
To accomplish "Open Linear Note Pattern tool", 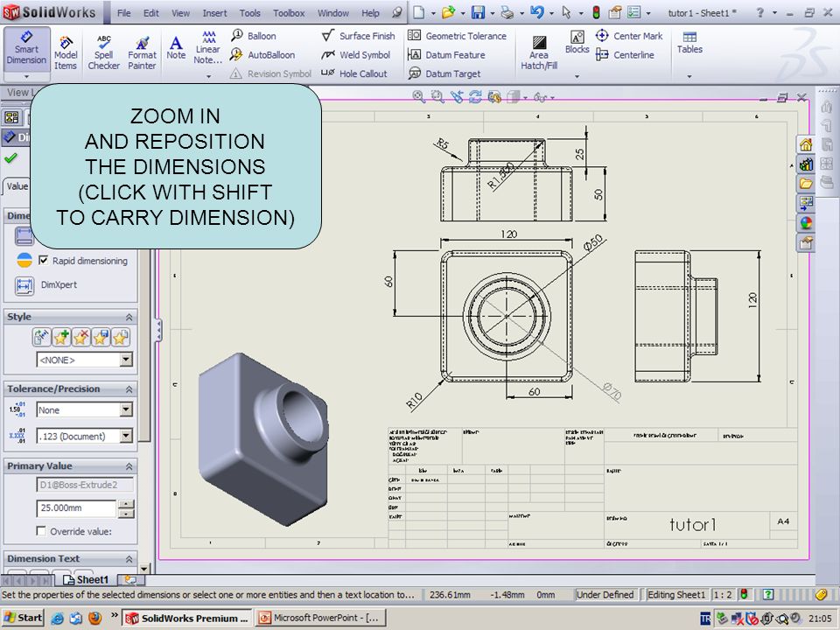I will (x=208, y=48).
